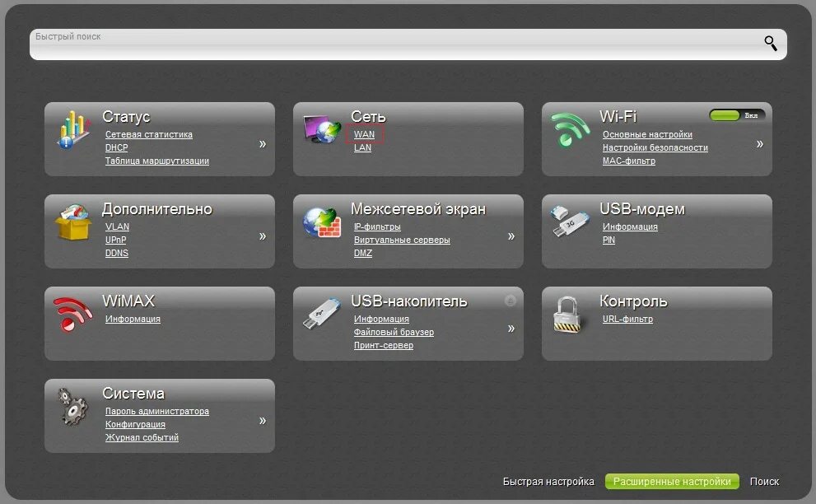Open the VLAN link
The height and width of the screenshot is (504, 816).
[x=117, y=226]
